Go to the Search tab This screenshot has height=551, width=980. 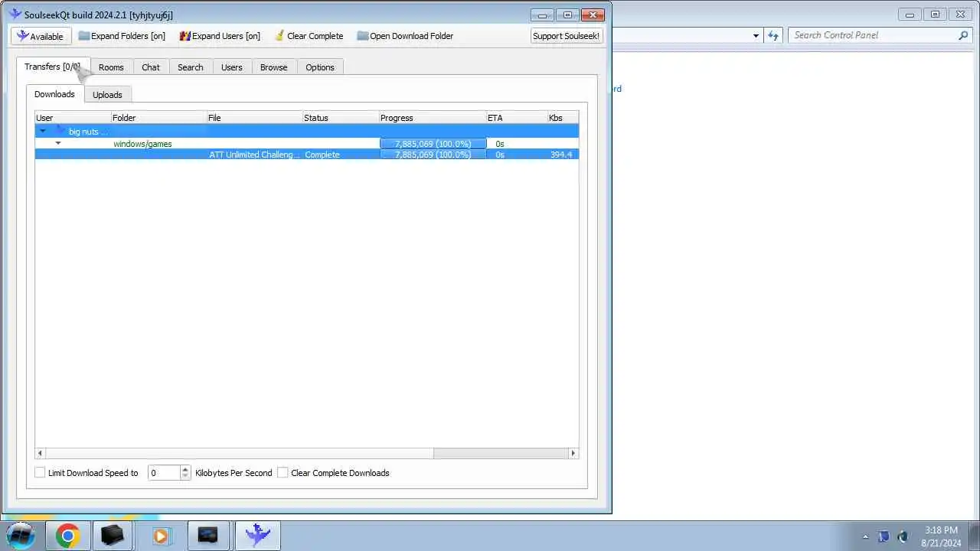coord(191,67)
